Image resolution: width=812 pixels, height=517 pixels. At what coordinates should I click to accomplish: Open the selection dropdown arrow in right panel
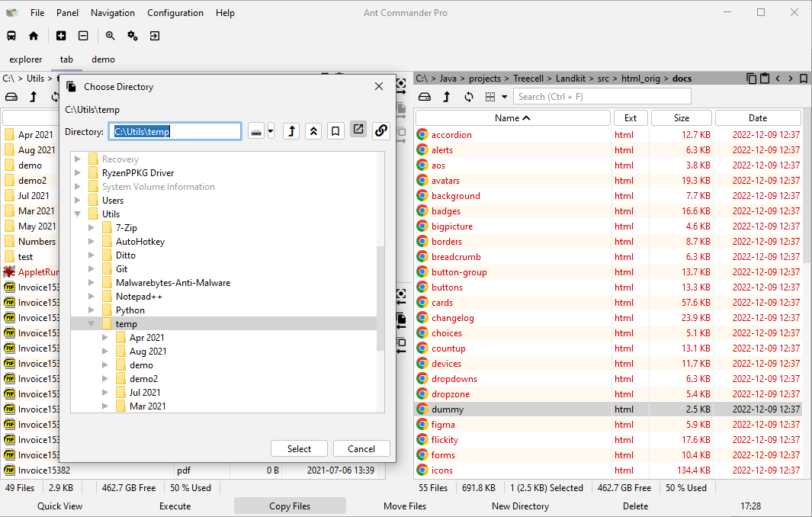point(504,97)
